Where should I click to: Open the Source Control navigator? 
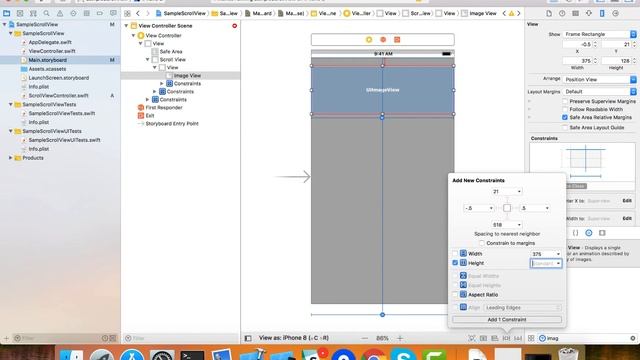click(x=20, y=13)
